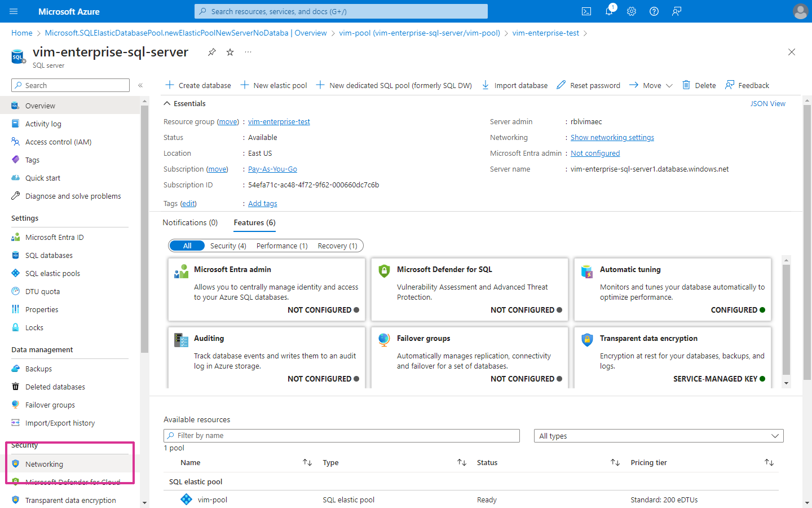Click the Deleted databases trash icon
Viewport: 812px width, 508px height.
(x=15, y=387)
